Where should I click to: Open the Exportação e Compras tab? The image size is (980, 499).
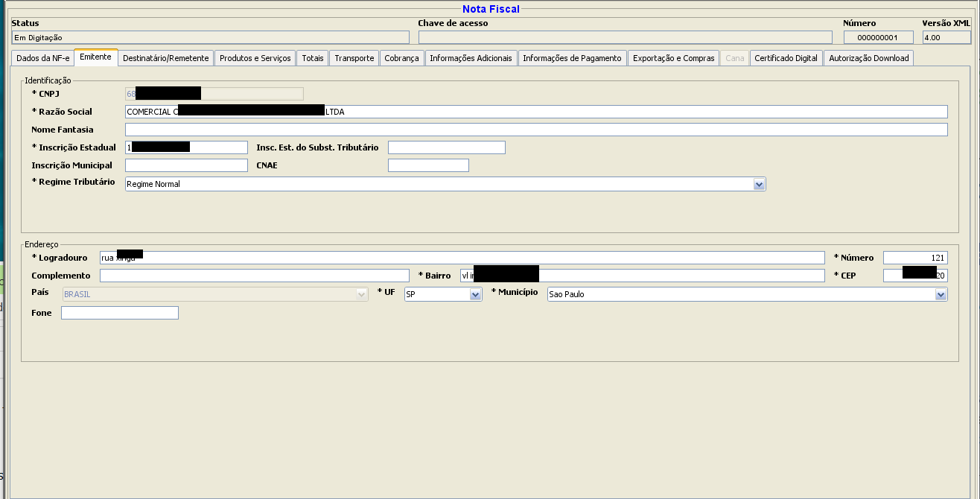pos(673,58)
